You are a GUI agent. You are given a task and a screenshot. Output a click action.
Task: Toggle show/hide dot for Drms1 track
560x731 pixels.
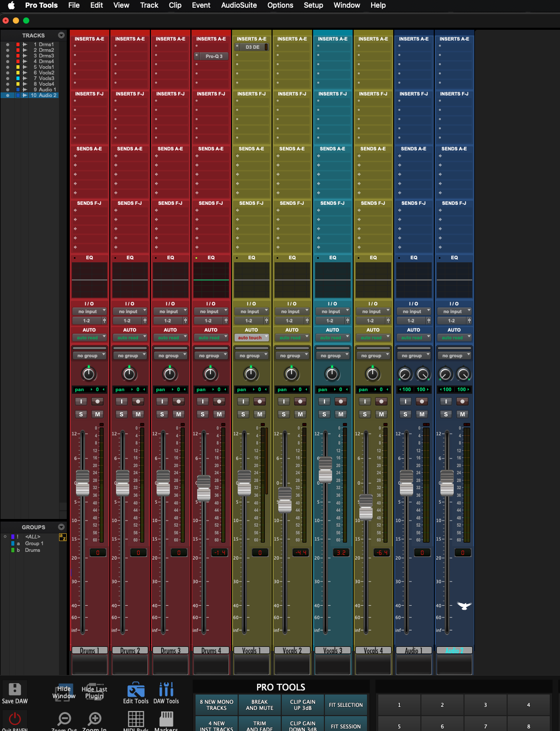pyautogui.click(x=8, y=45)
